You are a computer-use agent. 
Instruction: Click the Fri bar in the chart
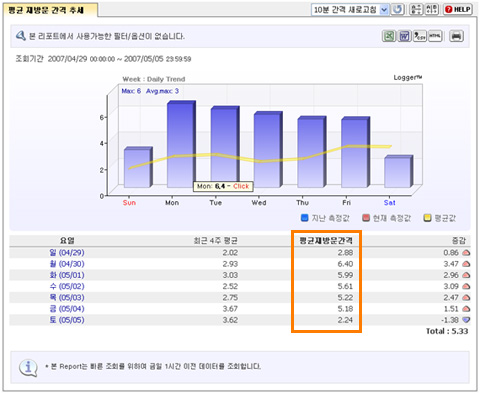point(355,152)
